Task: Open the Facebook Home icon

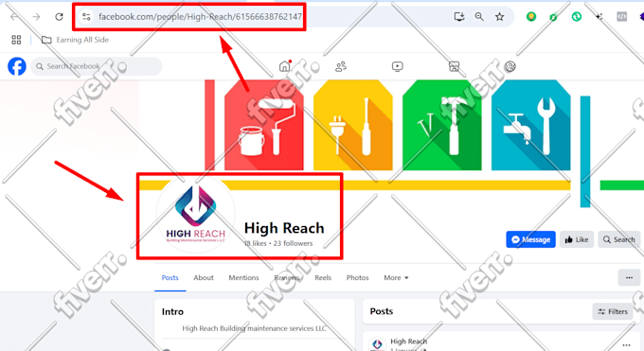Action: 285,66
